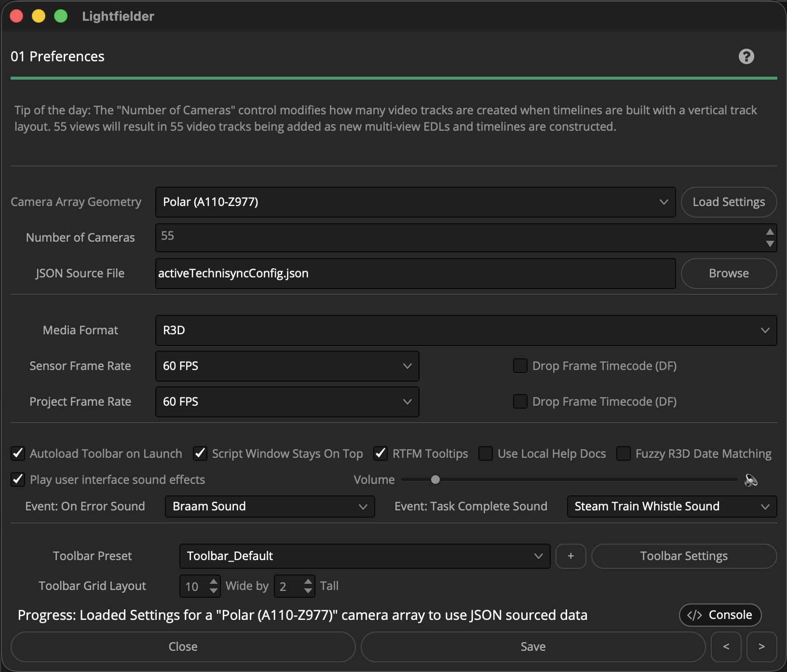Click the Progress status message
Image resolution: width=787 pixels, height=672 pixels.
(302, 615)
